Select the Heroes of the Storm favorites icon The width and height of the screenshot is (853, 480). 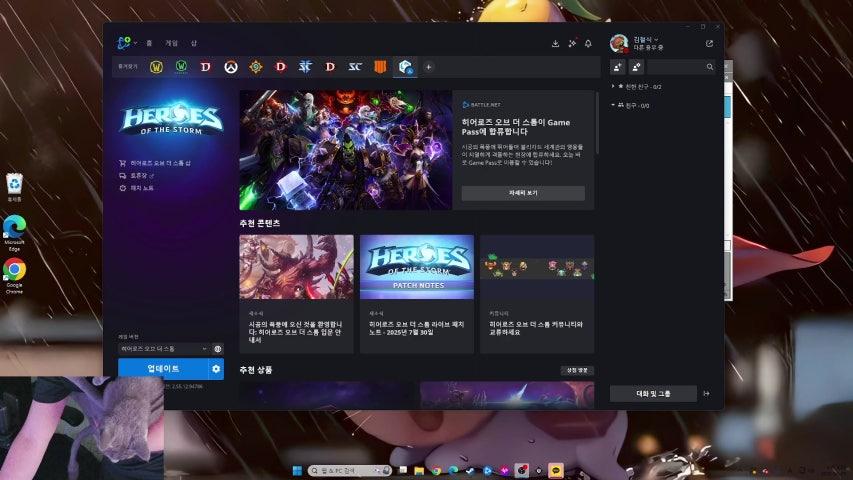(405, 67)
